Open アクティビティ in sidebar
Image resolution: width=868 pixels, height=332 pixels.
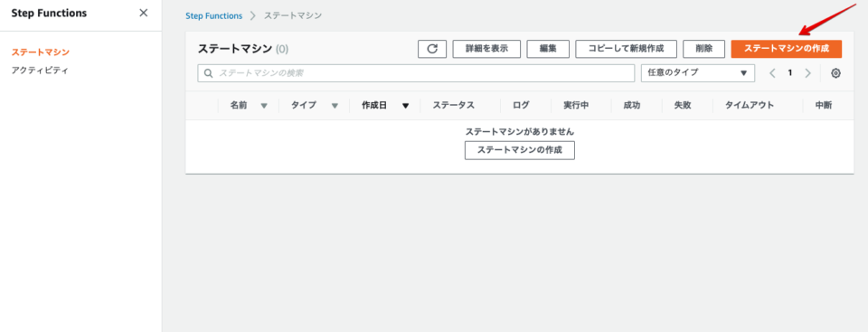click(x=41, y=71)
